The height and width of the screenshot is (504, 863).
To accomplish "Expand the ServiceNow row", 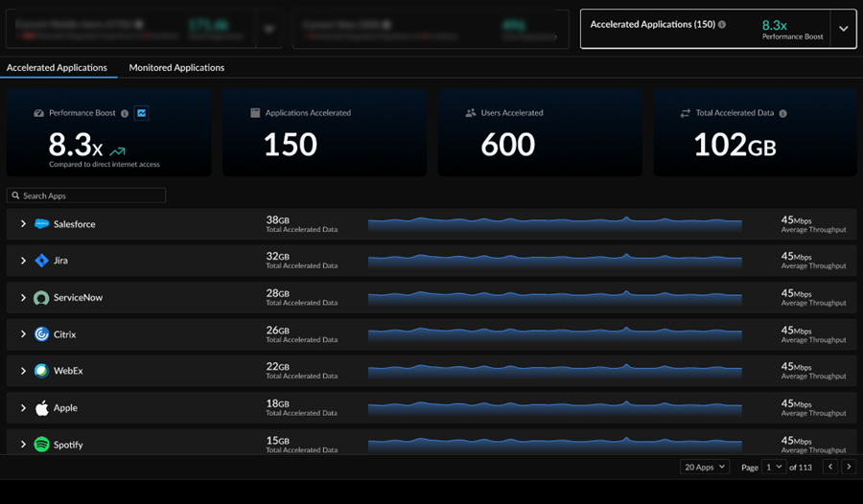I will 23,298.
